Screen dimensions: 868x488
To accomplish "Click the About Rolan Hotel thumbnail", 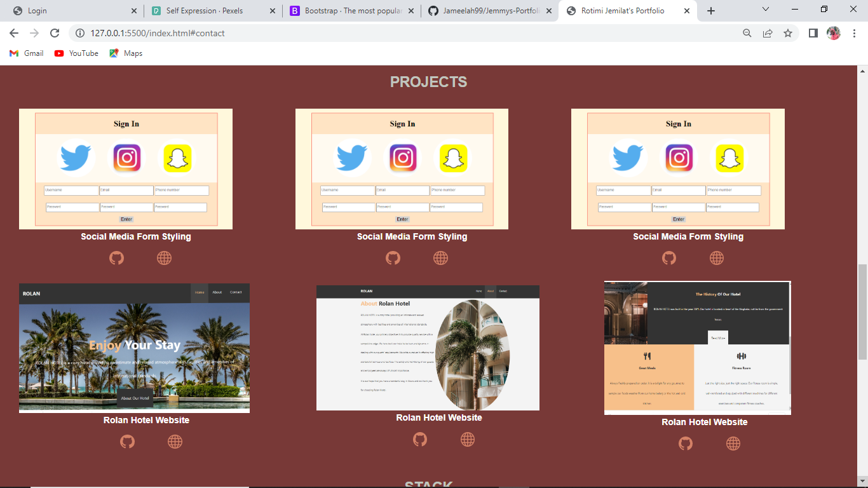I will coord(428,348).
